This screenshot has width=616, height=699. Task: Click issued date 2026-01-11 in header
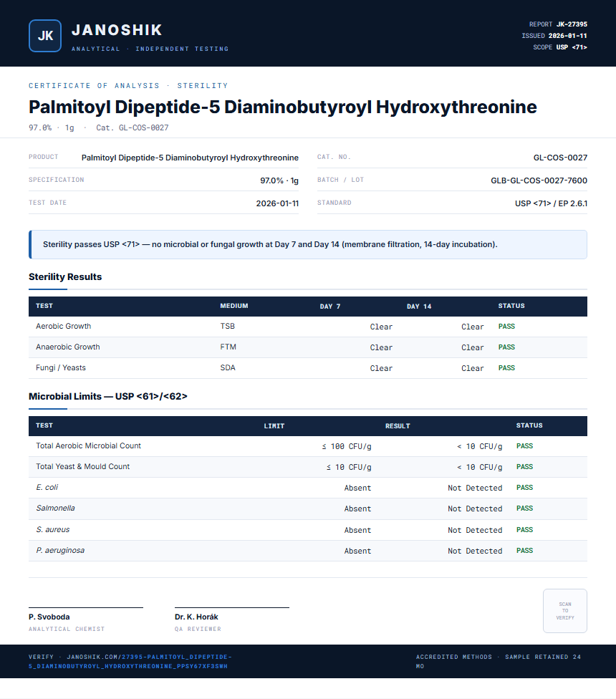567,36
